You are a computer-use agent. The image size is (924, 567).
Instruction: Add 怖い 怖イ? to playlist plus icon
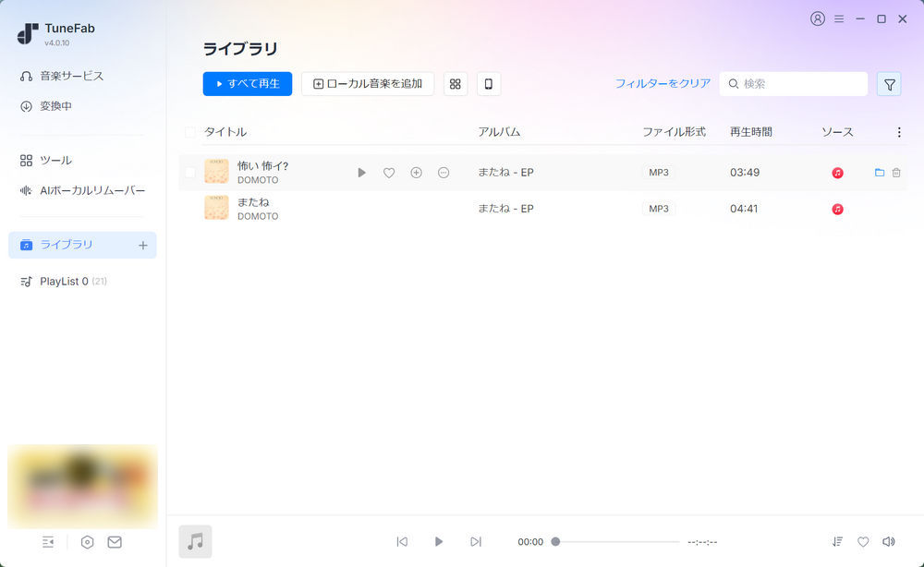tap(416, 173)
